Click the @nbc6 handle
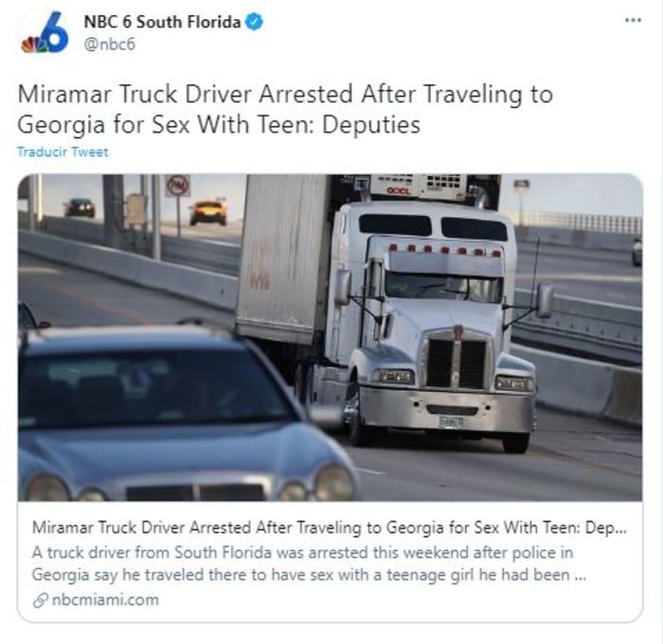This screenshot has width=663, height=644. [110, 44]
